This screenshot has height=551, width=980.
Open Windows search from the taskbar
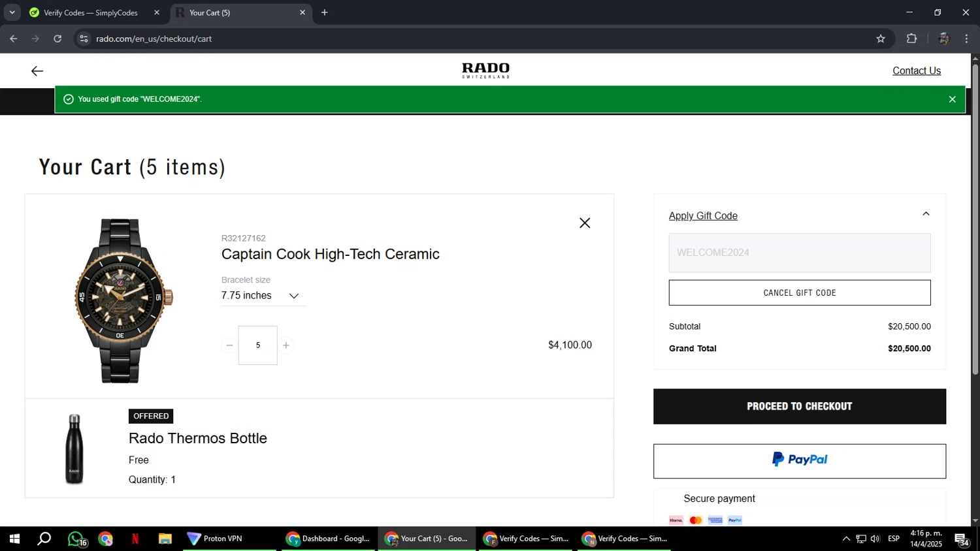tap(44, 539)
